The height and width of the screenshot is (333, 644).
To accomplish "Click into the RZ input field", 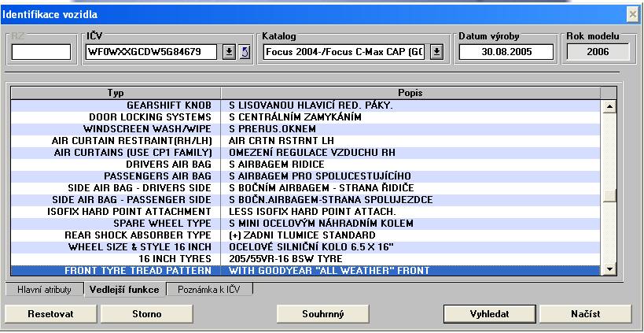I will (x=41, y=52).
